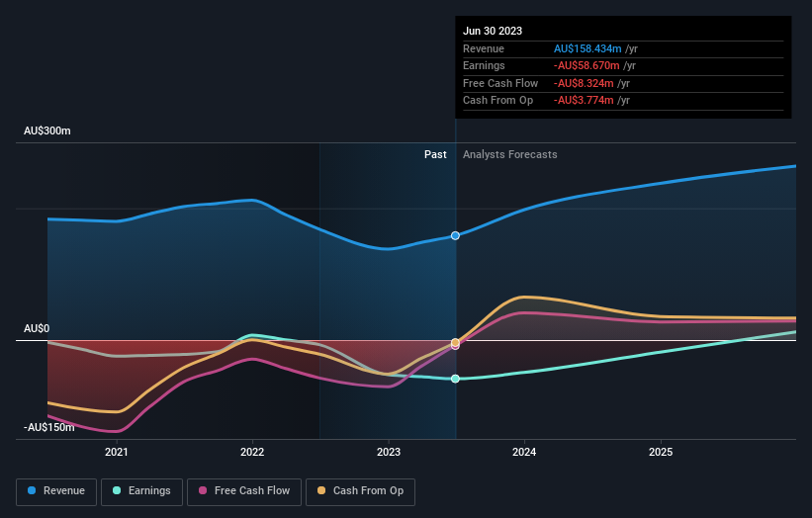Click the Cash From Op label in tooltip
This screenshot has width=812, height=518.
pyautogui.click(x=497, y=101)
